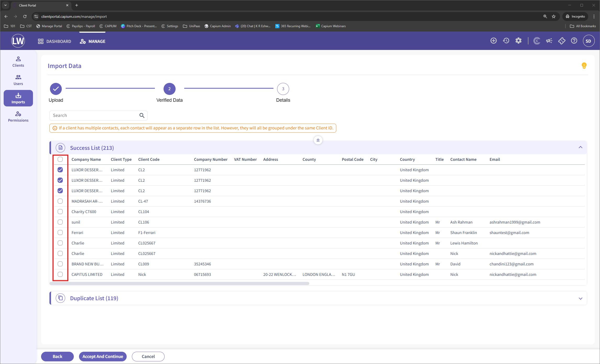Toggle the select-all header checkbox
The width and height of the screenshot is (600, 364).
click(60, 159)
